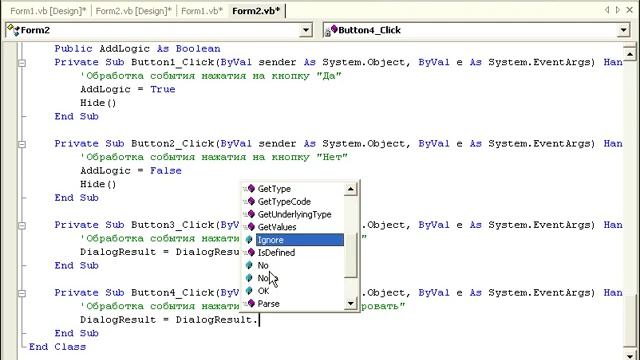The image size is (640, 360).
Task: Open the Form2 class dropdown
Action: click(305, 30)
